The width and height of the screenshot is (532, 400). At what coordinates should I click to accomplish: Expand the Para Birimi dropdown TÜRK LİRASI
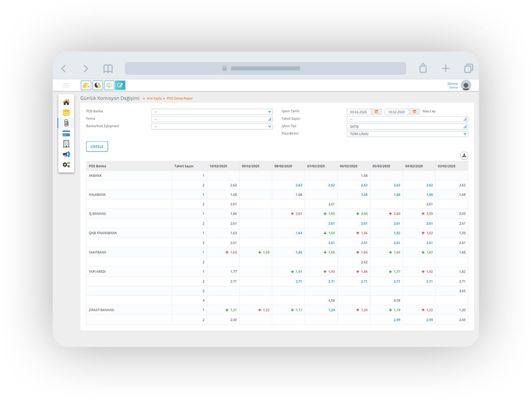click(407, 134)
